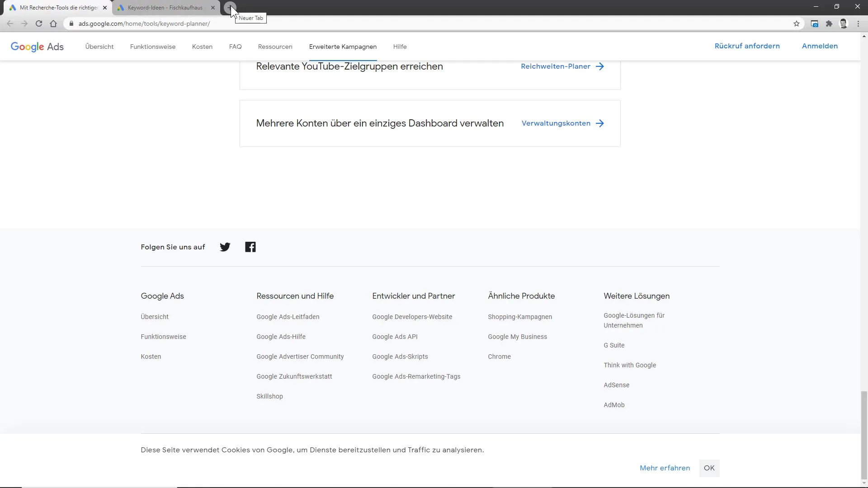Open the Reichweiten-Planer link

555,66
